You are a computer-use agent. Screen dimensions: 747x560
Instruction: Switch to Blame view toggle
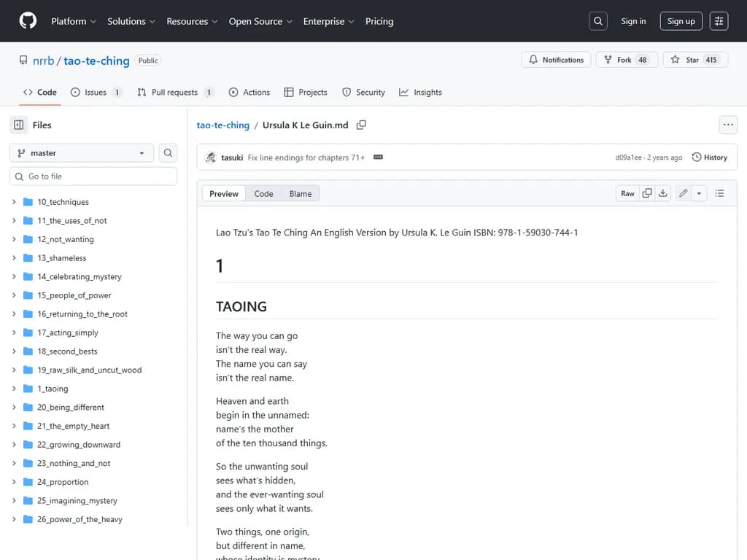[x=300, y=193]
